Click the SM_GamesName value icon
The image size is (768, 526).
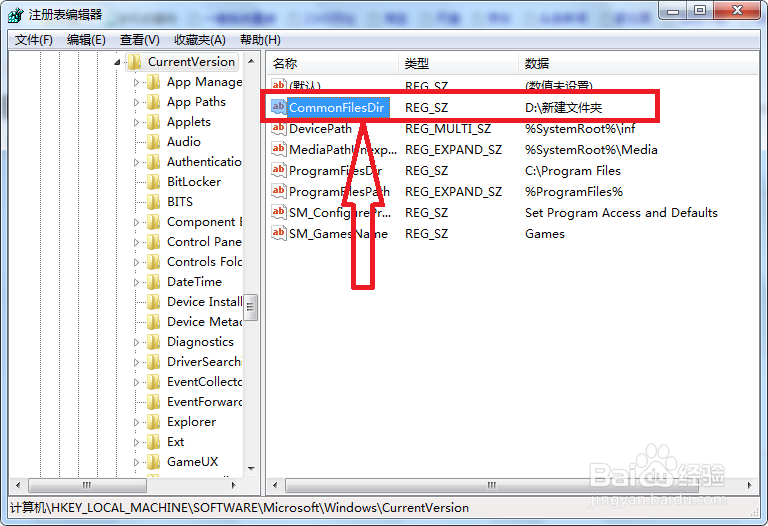coord(279,233)
